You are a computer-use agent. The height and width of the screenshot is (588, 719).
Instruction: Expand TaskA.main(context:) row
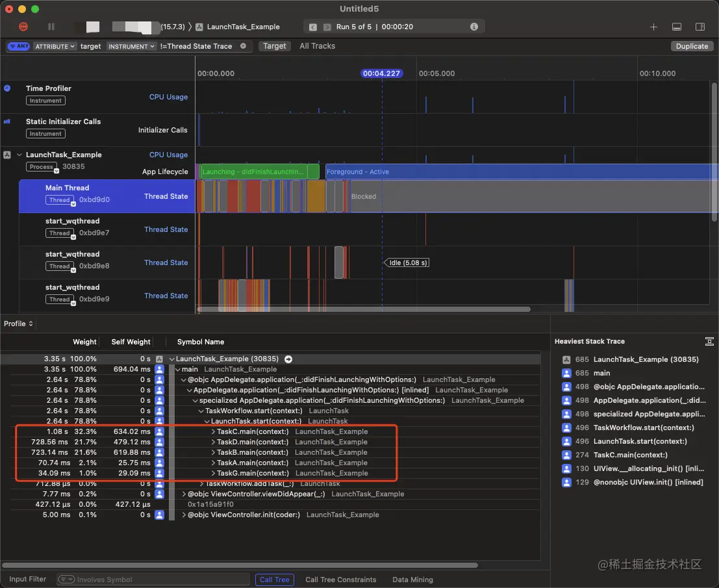click(x=213, y=463)
